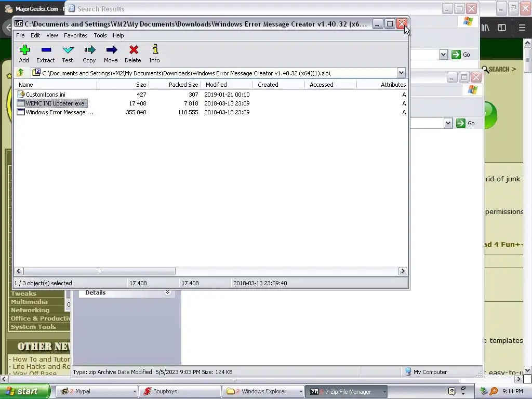This screenshot has width=532, height=399.
Task: Click the 118 555 packed size cell
Action: click(x=188, y=112)
